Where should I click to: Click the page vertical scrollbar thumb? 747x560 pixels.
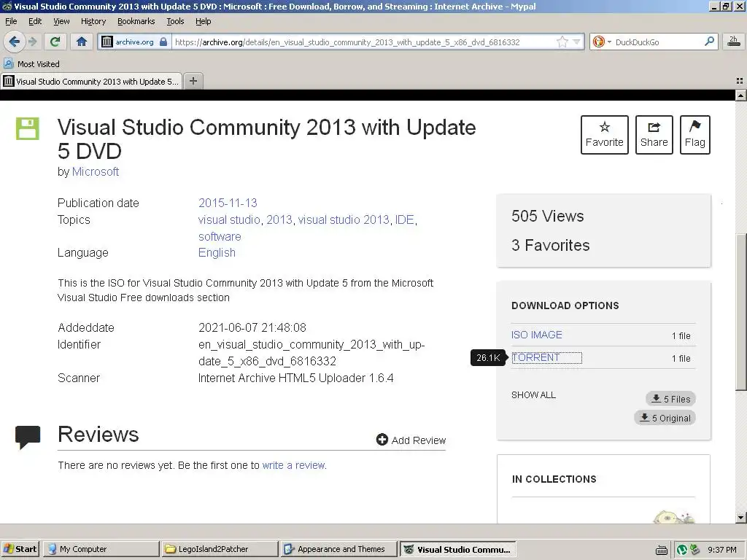(x=740, y=312)
